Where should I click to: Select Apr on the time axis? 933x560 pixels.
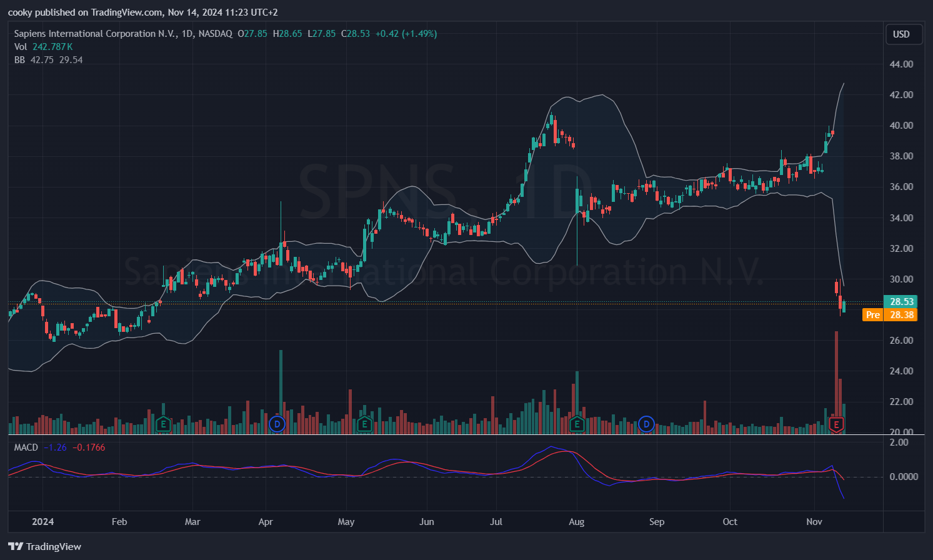(x=266, y=522)
